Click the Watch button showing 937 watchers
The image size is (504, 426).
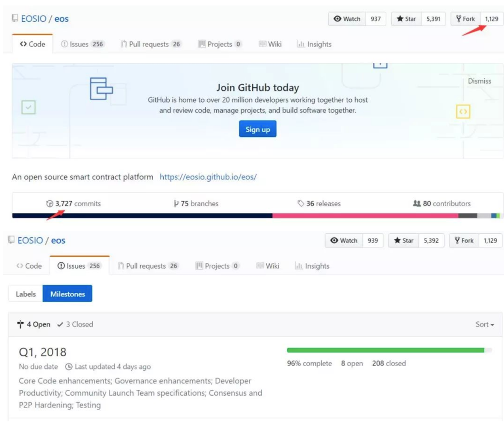(x=347, y=19)
